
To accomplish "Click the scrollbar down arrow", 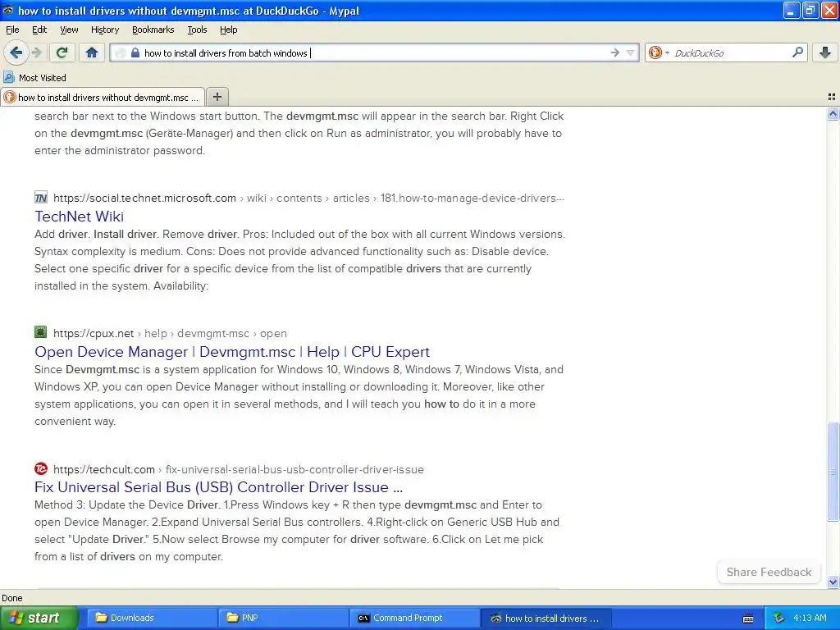I will [833, 582].
